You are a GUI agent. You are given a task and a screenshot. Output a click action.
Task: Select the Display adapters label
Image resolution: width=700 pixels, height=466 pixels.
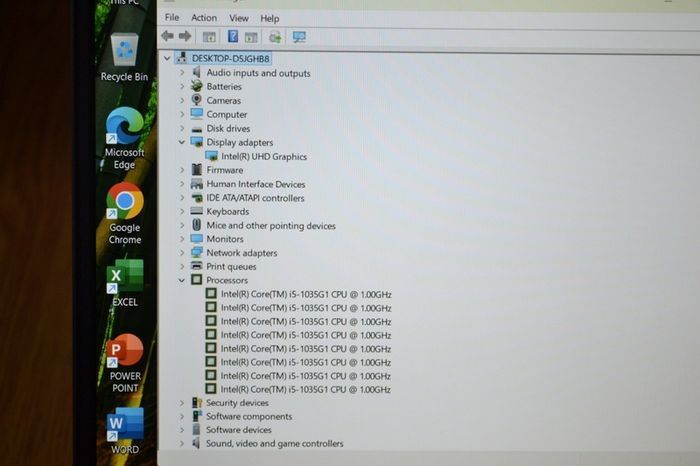click(240, 142)
